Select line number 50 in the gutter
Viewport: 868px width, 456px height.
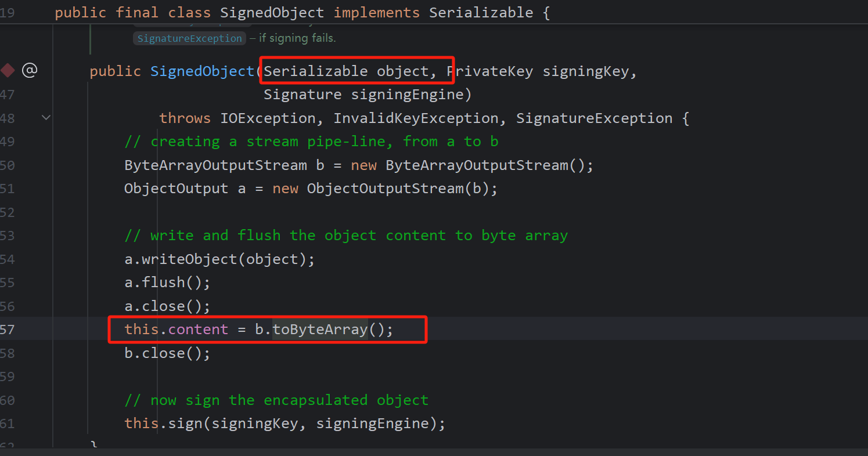coord(8,165)
